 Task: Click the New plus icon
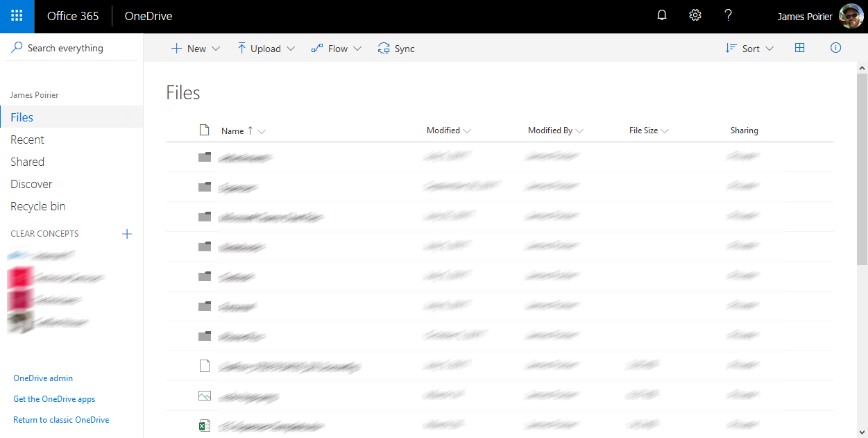pos(176,49)
